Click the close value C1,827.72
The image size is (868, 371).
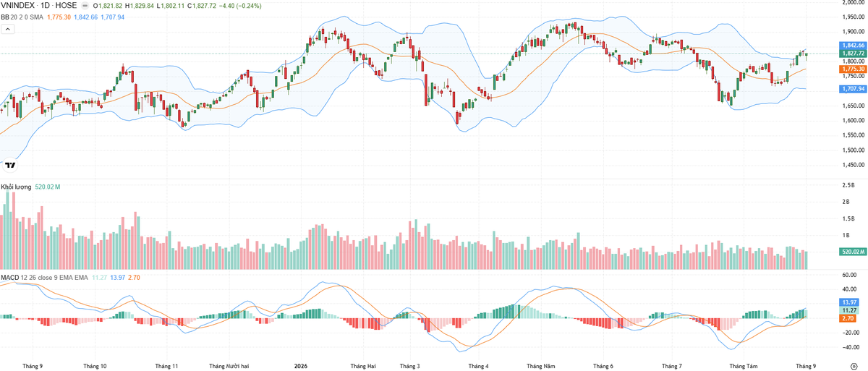[x=203, y=6]
